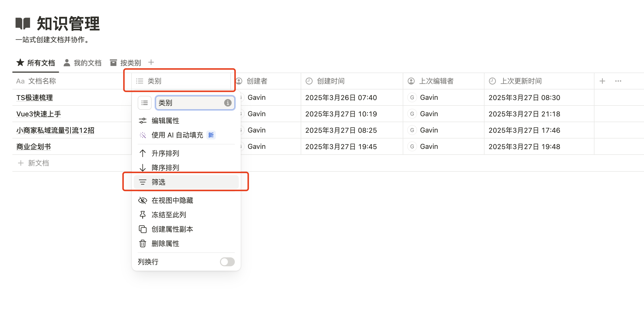The width and height of the screenshot is (644, 324).
Task: Choose Freeze up to this column
Action: pos(168,215)
